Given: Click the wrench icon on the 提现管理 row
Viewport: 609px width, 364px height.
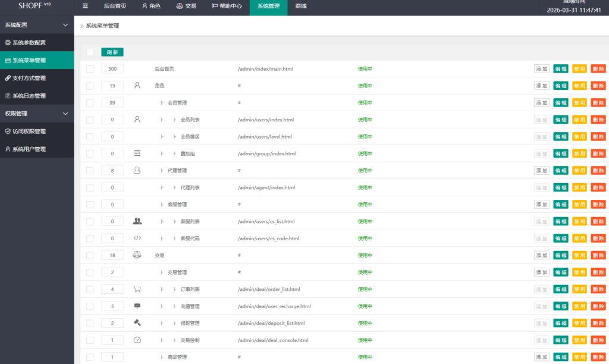Looking at the screenshot, I should 137,323.
